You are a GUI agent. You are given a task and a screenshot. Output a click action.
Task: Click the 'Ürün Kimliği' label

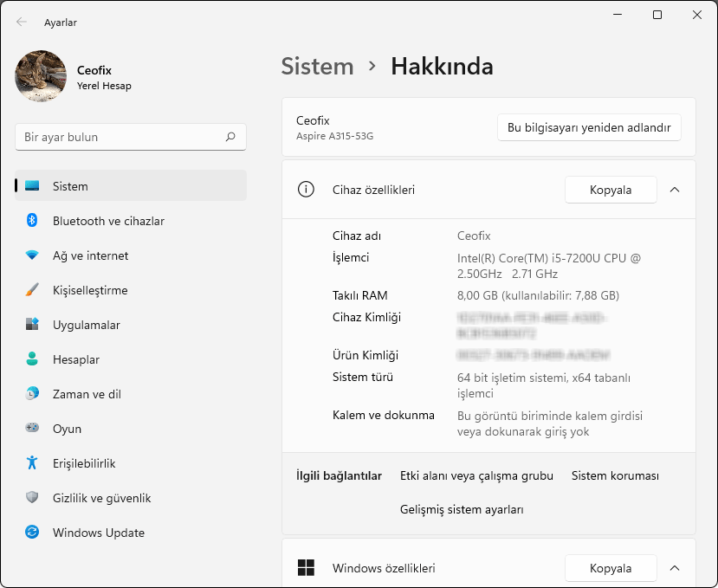365,355
